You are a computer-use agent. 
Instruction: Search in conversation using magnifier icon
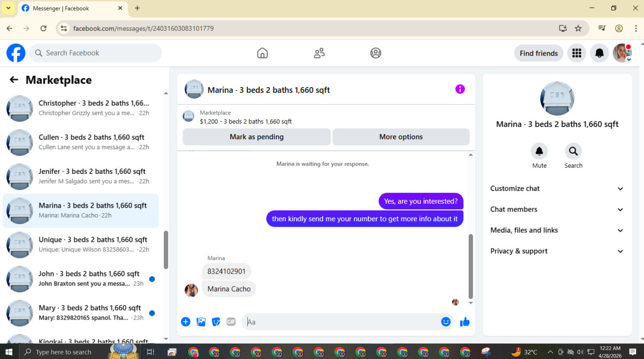573,151
